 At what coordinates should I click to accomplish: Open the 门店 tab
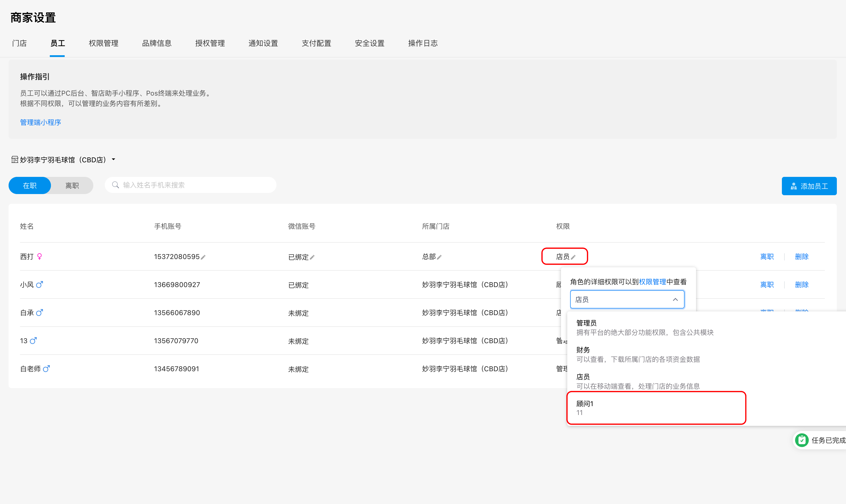point(19,43)
